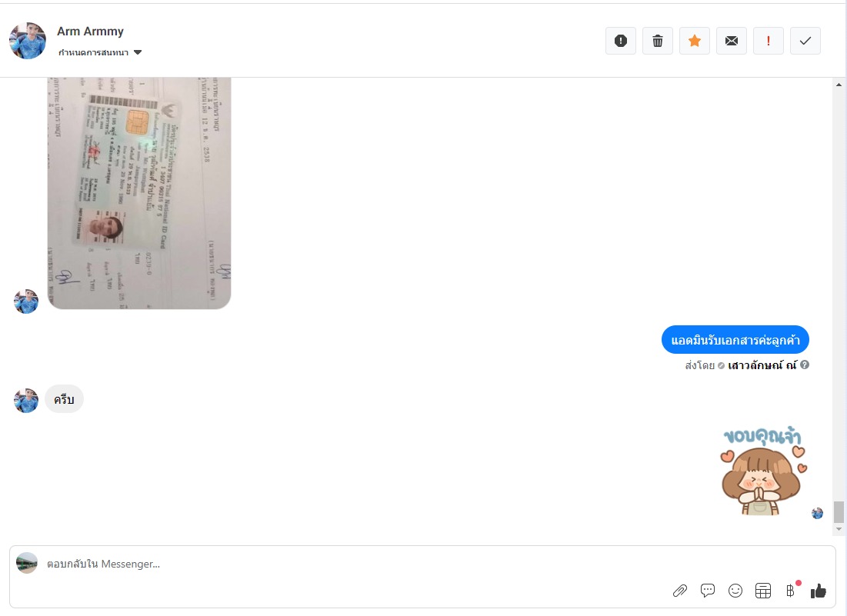The width and height of the screenshot is (847, 616).
Task: Attach a file with paperclip icon
Action: click(679, 591)
